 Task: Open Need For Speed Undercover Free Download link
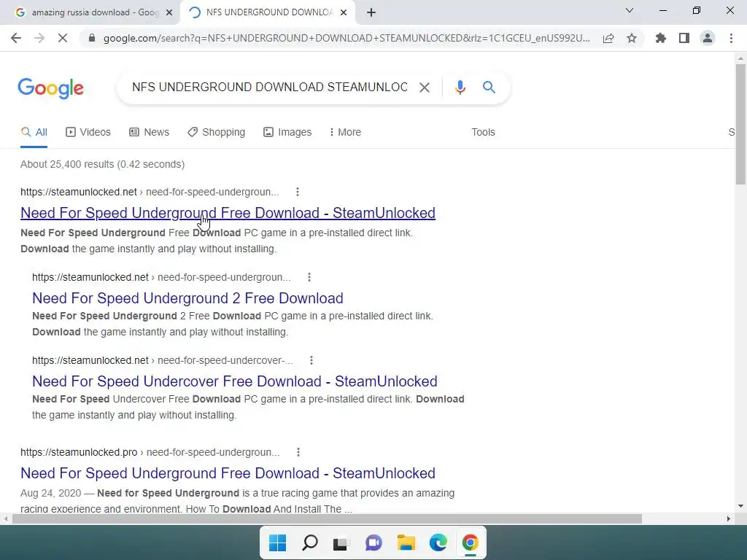tap(235, 381)
